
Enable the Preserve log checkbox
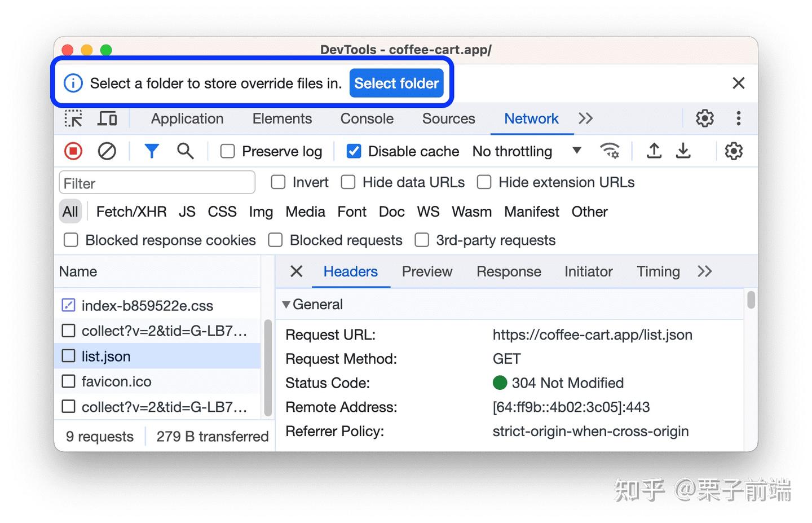click(228, 151)
